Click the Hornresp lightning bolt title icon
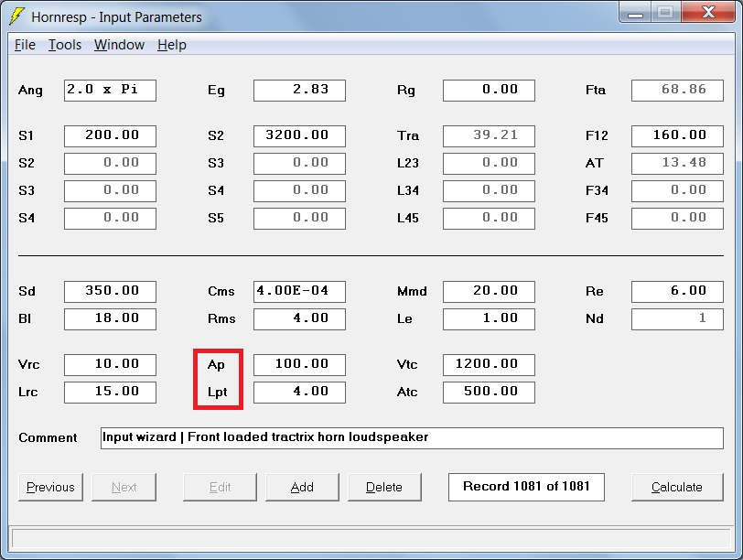Screen dimensions: 743x560 pyautogui.click(x=16, y=16)
